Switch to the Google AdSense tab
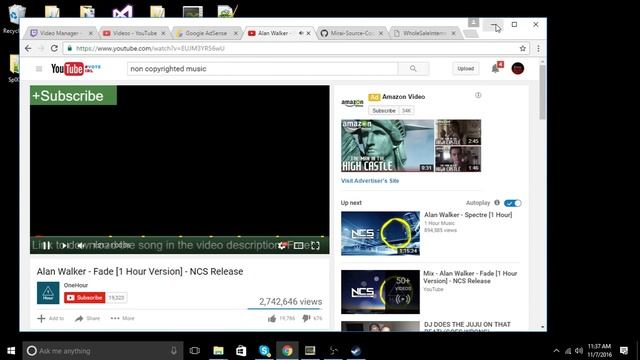640x360 pixels. pos(205,33)
